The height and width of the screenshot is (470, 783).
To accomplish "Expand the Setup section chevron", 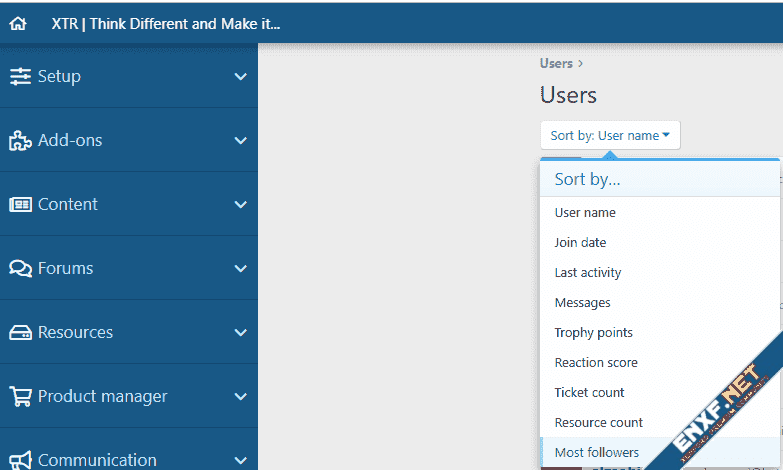I will 240,77.
